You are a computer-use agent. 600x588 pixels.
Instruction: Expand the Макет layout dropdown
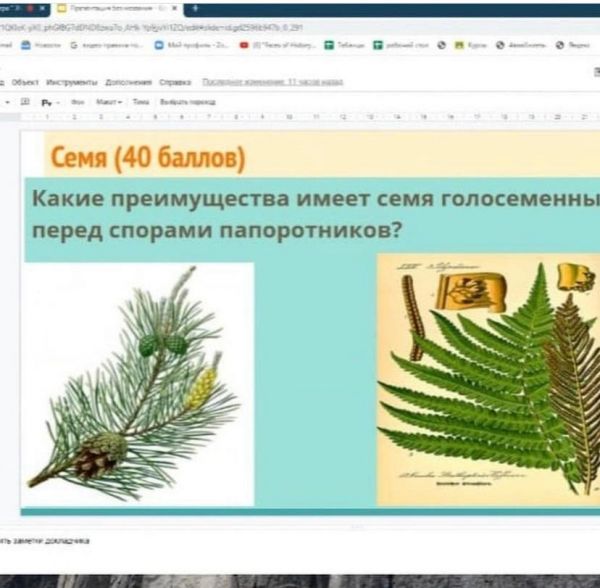click(x=108, y=102)
